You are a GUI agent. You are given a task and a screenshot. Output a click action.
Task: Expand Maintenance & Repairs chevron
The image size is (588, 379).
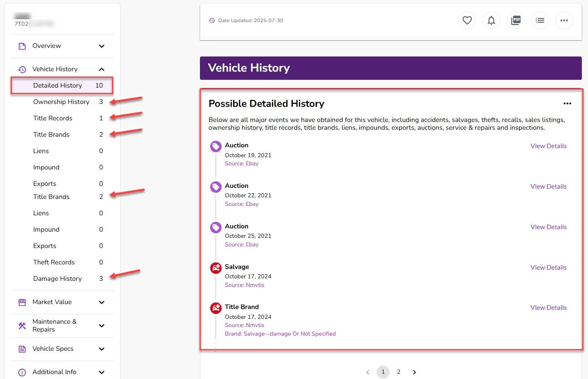[102, 326]
